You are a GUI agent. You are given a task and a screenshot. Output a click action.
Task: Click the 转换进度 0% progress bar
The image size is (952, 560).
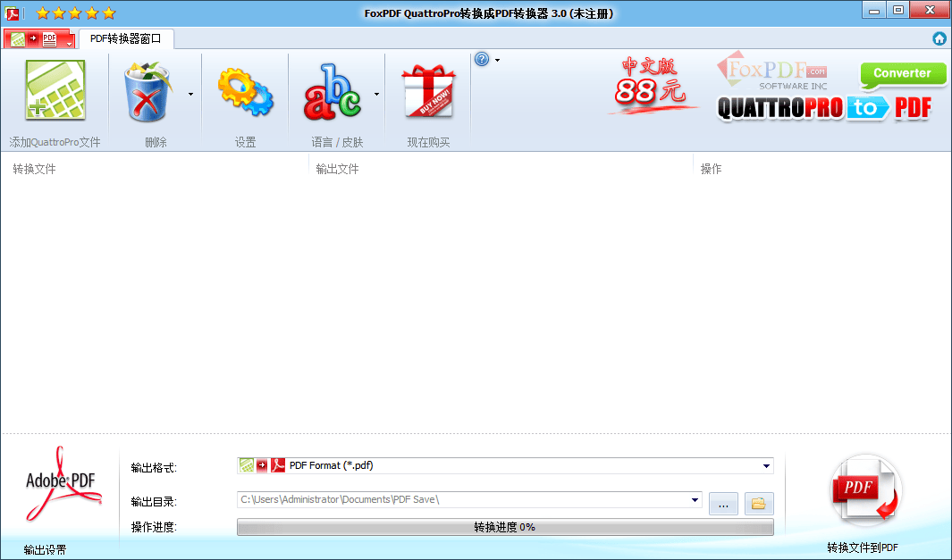[x=505, y=526]
